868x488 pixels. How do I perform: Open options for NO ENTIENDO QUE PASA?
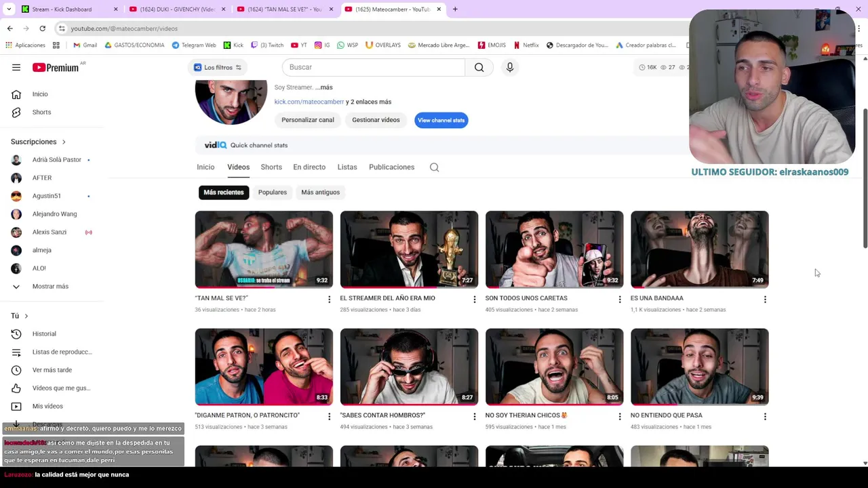point(765,416)
